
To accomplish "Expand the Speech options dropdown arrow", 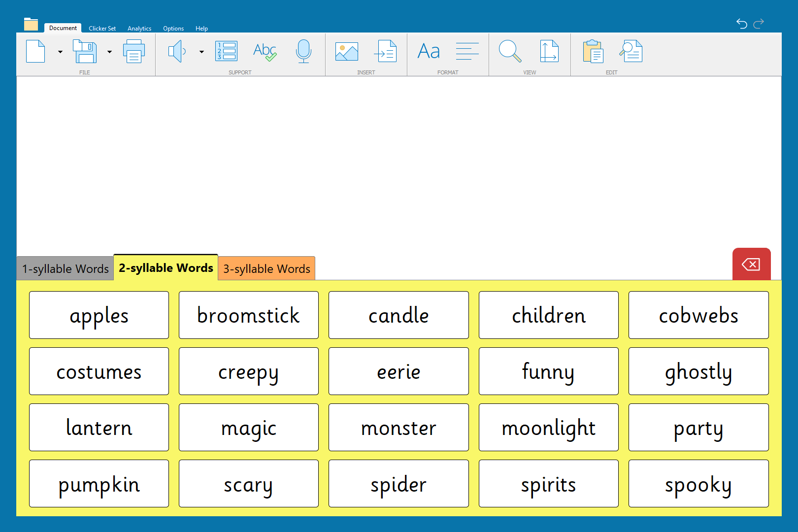I will (x=201, y=52).
